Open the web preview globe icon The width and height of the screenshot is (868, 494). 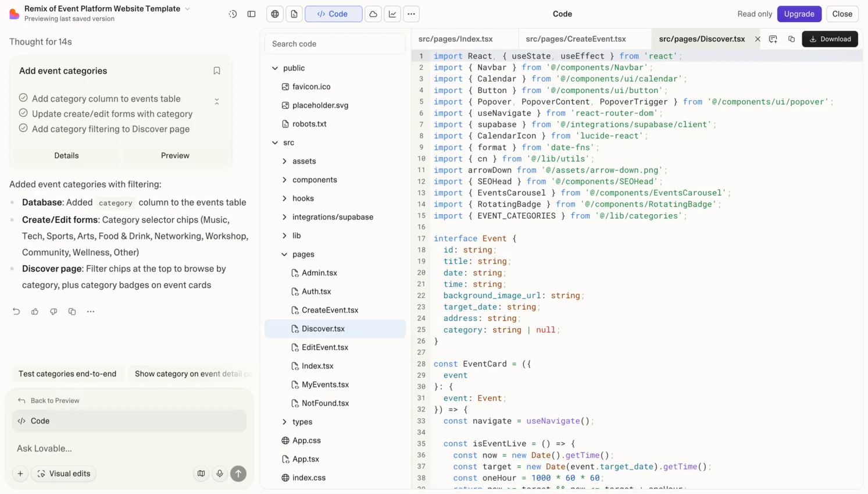[274, 13]
